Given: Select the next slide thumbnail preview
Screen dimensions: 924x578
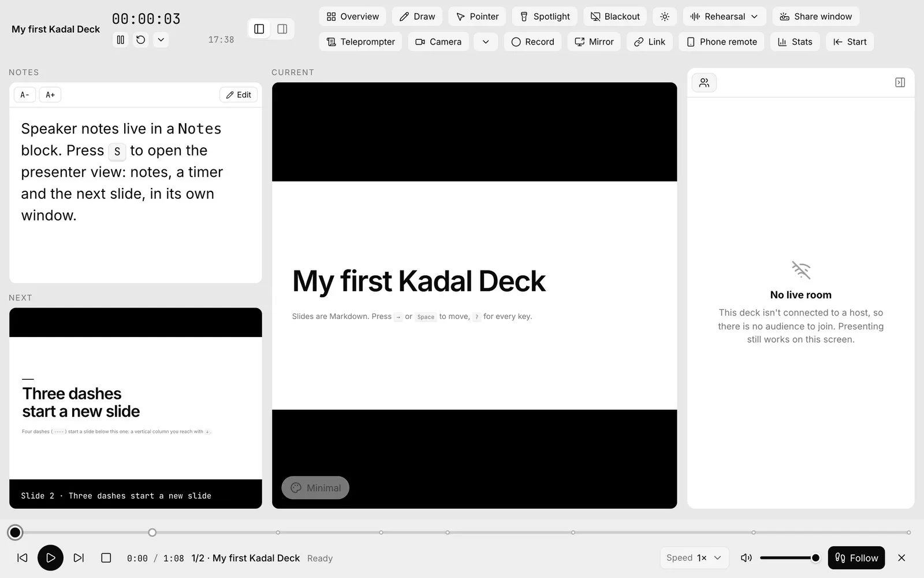Looking at the screenshot, I should (x=136, y=408).
